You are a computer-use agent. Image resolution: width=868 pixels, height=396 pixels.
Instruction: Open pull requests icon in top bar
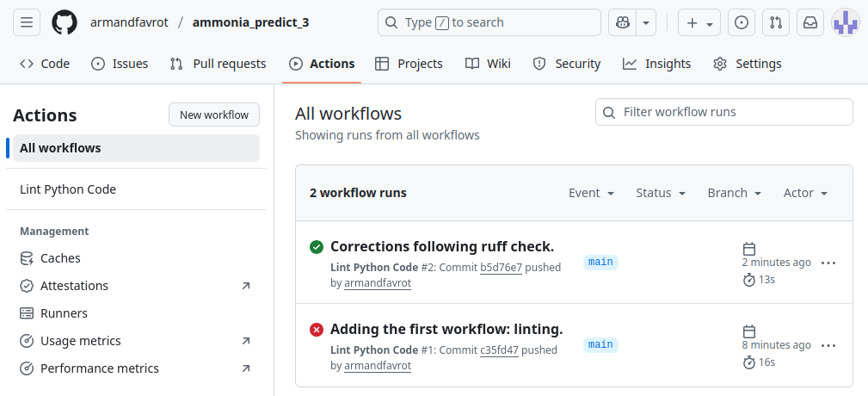(x=776, y=22)
